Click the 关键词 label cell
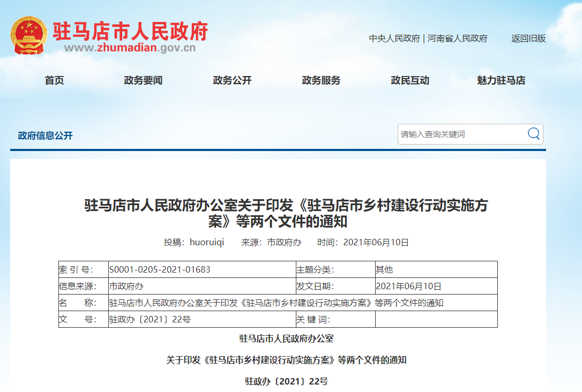This screenshot has height=392, width=582. 335,319
